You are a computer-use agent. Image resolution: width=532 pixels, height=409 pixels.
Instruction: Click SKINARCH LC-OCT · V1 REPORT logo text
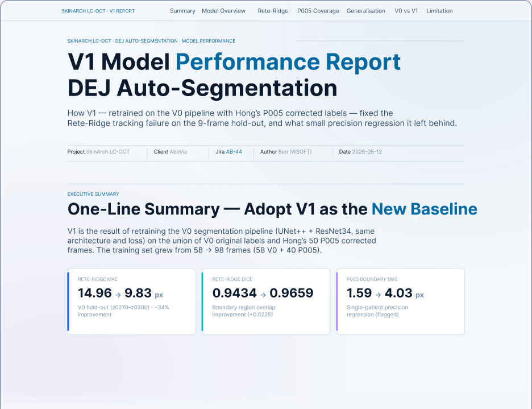[98, 11]
